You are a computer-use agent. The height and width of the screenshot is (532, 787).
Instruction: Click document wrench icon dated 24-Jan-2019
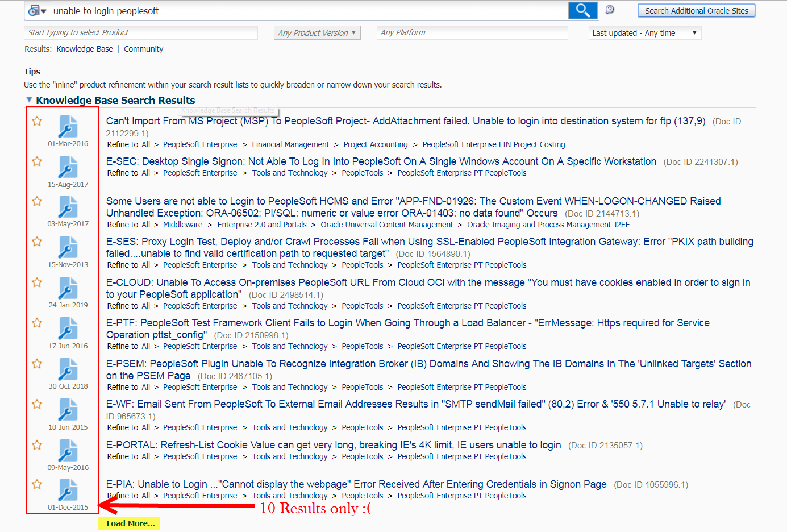pos(68,288)
